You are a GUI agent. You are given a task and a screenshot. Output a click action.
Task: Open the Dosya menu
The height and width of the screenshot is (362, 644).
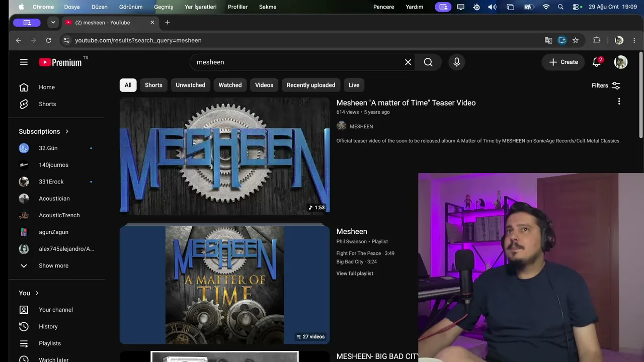[x=72, y=7]
